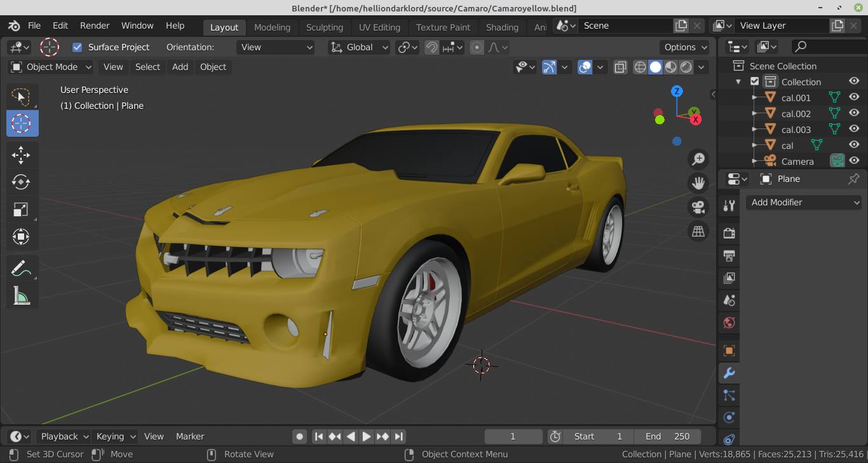868x463 pixels.
Task: Click the Keying button in timeline
Action: coord(115,436)
